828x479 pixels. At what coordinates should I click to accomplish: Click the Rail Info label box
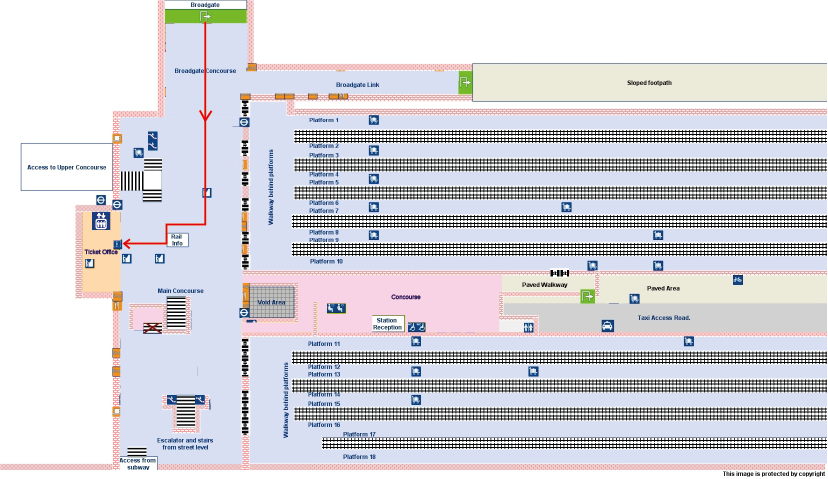coord(177,240)
